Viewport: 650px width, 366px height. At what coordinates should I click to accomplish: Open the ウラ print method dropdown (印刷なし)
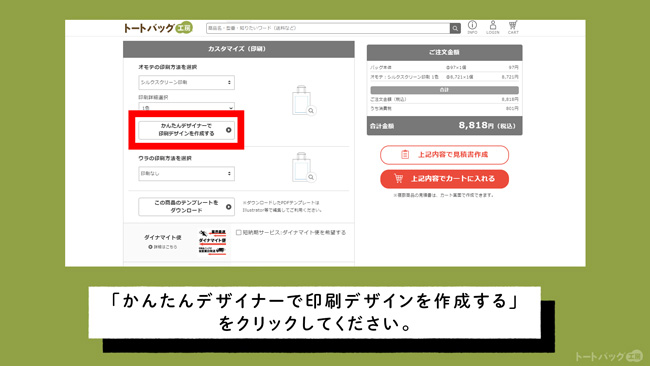(x=187, y=174)
